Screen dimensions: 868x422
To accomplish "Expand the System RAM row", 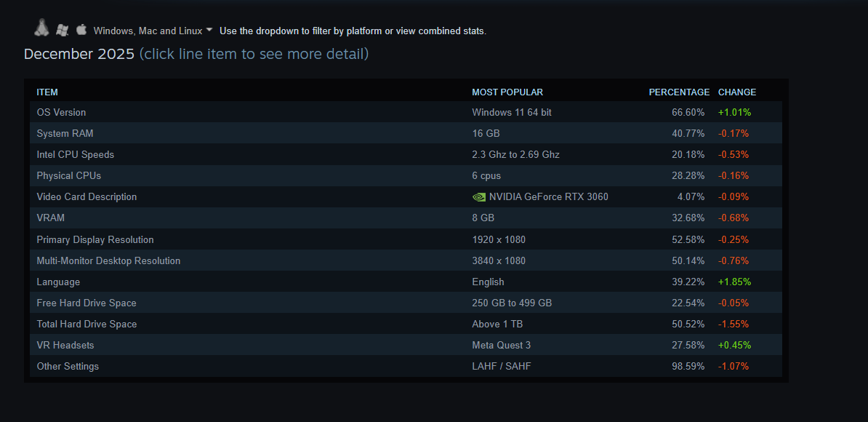I will coord(65,134).
